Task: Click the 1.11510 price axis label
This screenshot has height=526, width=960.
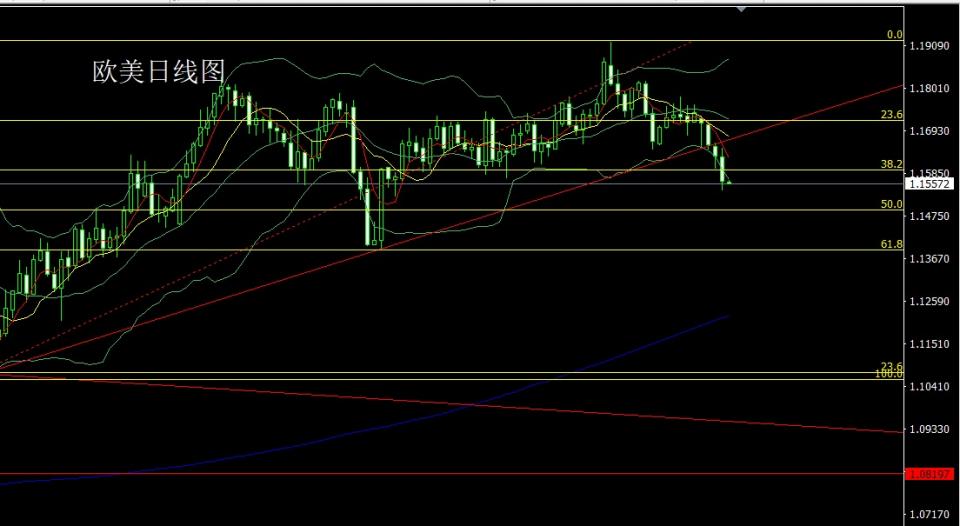Action: point(930,344)
